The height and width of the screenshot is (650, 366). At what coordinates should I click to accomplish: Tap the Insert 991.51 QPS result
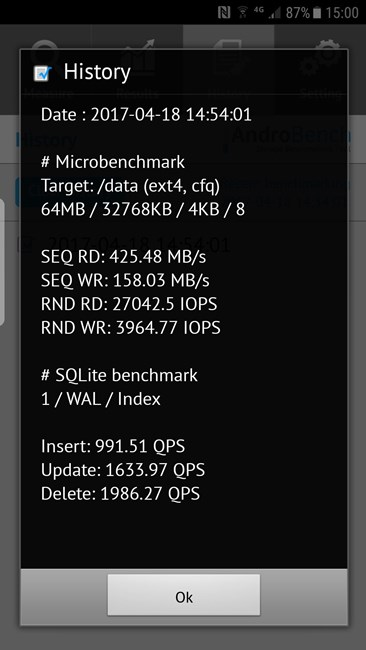tap(113, 446)
